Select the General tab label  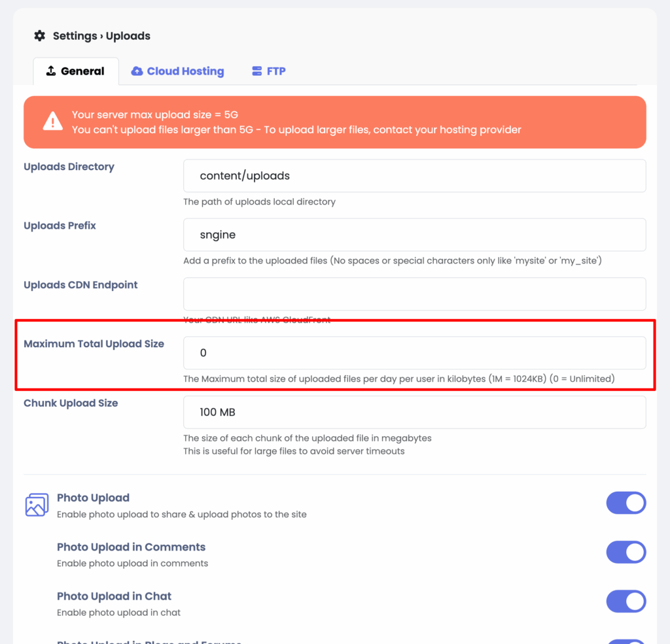[x=82, y=71]
